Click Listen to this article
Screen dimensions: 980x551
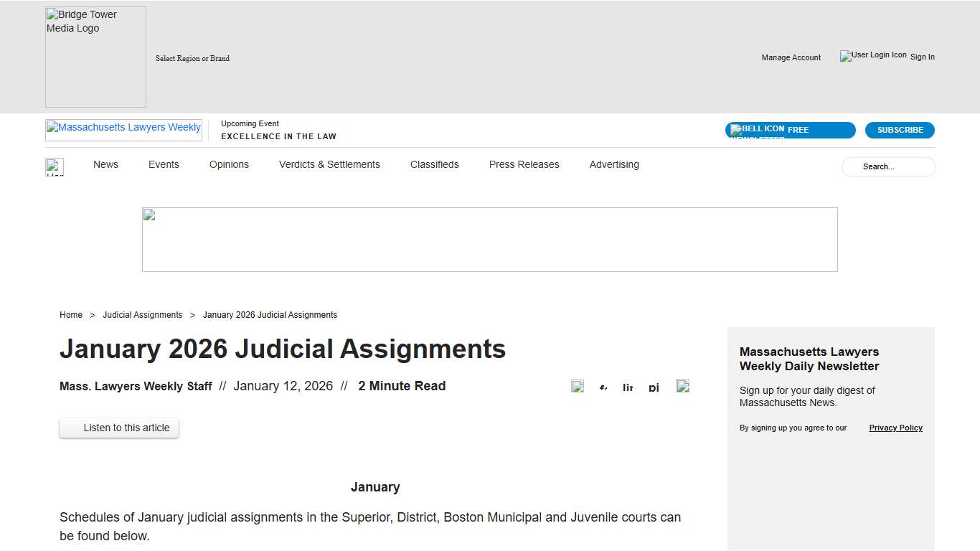coord(119,428)
